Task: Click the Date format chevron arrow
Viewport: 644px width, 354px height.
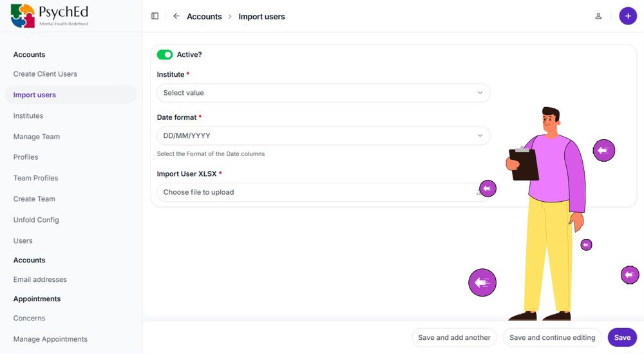Action: pos(480,135)
